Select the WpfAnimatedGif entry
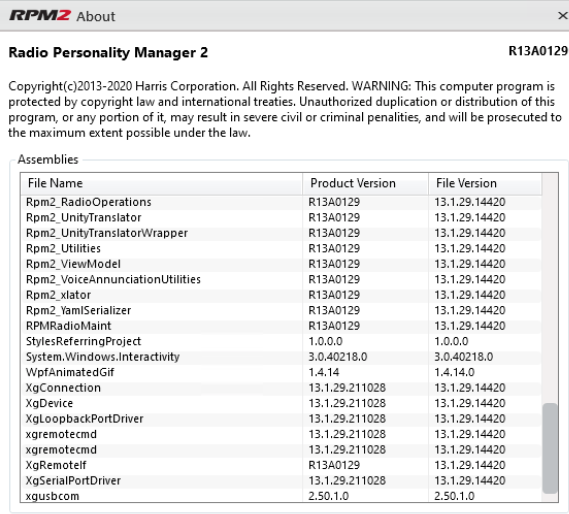This screenshot has height=514, width=569. tap(281, 372)
